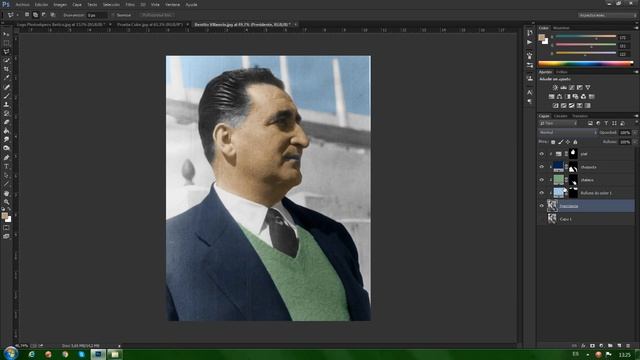Click the Perfeccionar borde button
Viewport: 640px width, 360px height.
pyautogui.click(x=156, y=15)
